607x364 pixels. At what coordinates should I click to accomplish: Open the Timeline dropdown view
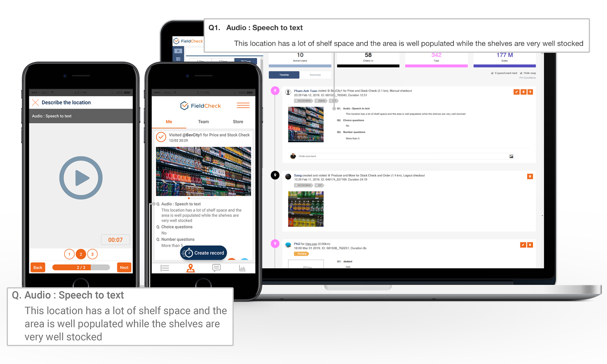point(283,75)
